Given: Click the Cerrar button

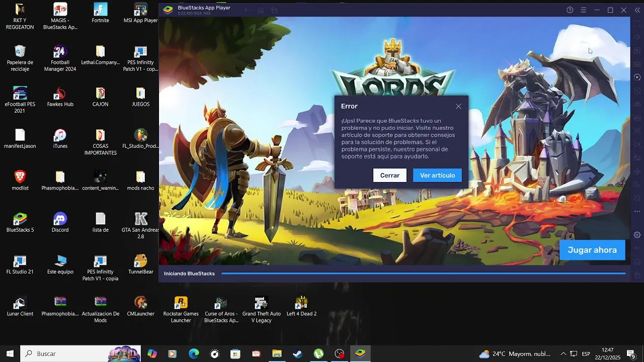Looking at the screenshot, I should (390, 175).
